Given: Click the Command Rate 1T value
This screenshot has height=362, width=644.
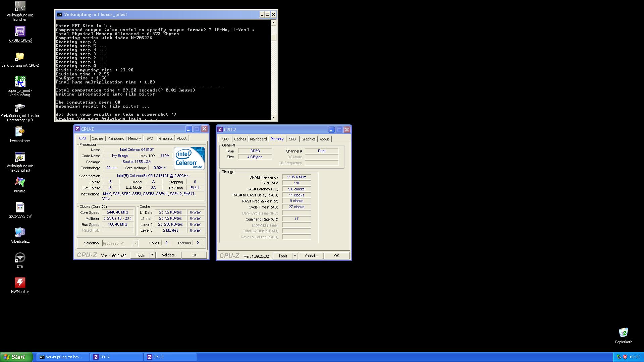Looking at the screenshot, I should [297, 219].
